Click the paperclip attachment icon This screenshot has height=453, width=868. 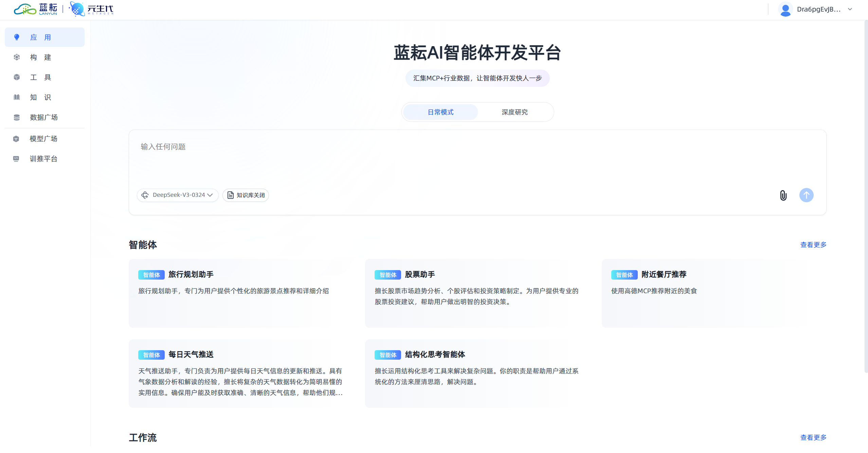point(783,195)
